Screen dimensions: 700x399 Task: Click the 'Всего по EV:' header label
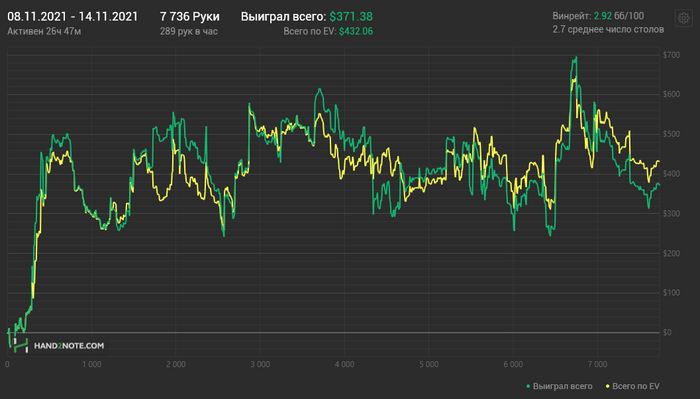tap(310, 31)
